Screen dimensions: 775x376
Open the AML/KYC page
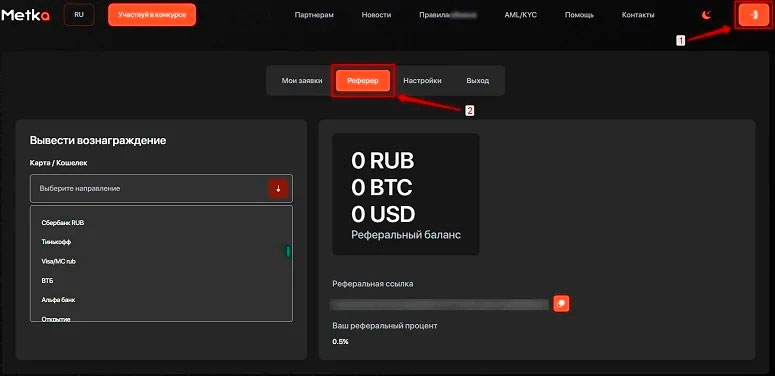click(520, 15)
